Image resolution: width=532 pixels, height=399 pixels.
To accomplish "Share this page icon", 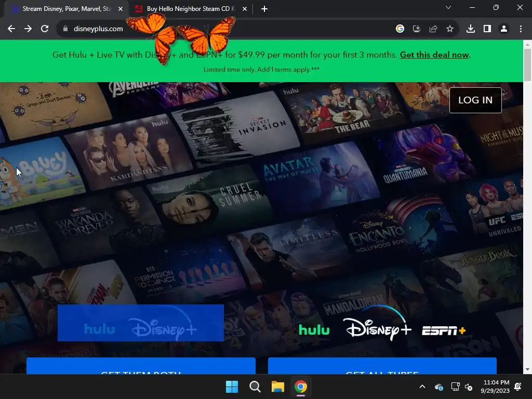I will point(433,29).
